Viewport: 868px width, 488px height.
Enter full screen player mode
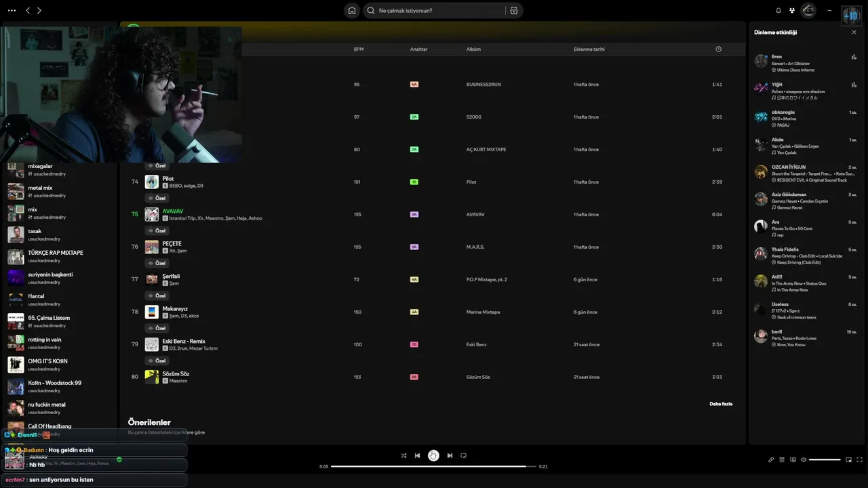pyautogui.click(x=860, y=460)
